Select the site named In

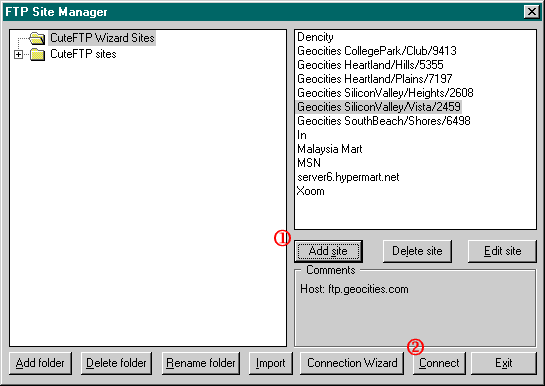click(302, 135)
